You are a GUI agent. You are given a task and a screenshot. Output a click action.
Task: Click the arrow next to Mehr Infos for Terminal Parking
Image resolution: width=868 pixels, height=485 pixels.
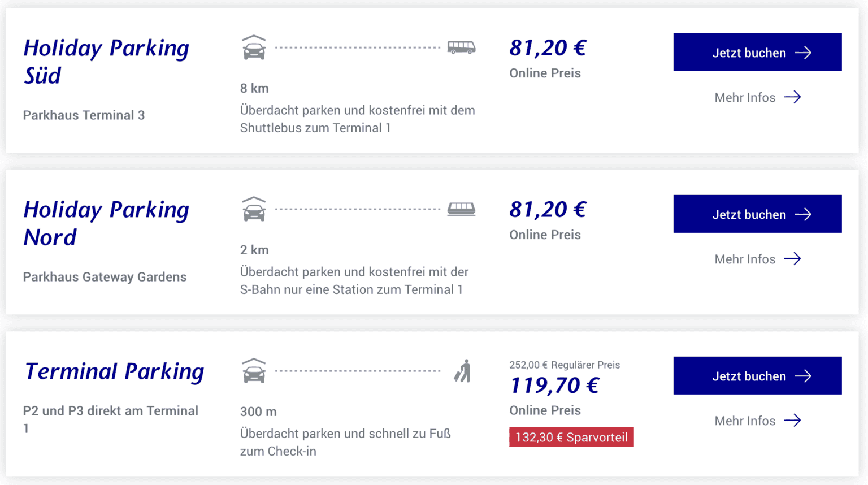(x=793, y=421)
